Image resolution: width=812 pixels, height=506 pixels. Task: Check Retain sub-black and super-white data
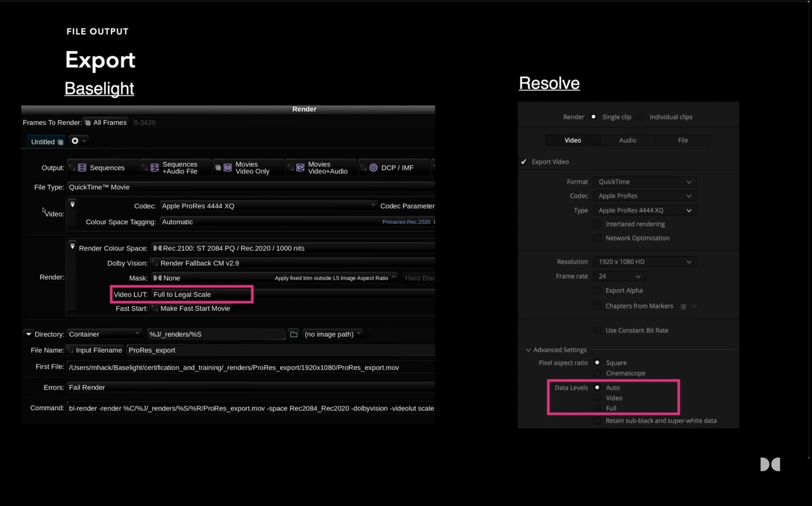(597, 420)
